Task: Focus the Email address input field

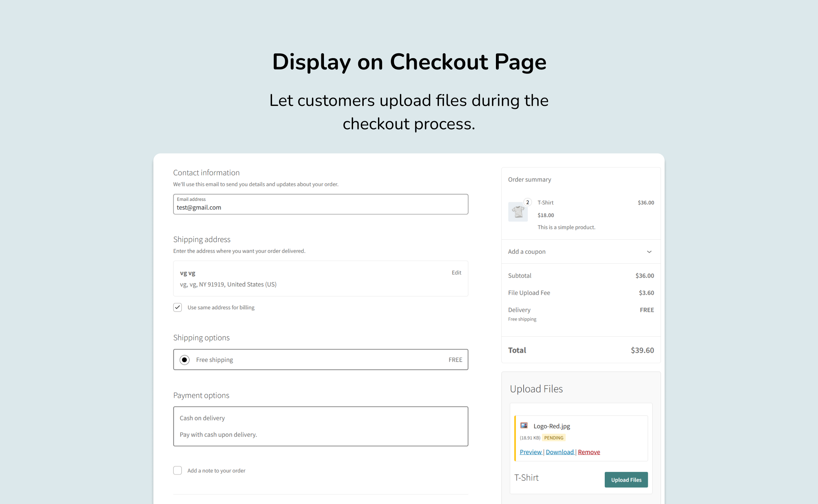Action: [x=321, y=204]
